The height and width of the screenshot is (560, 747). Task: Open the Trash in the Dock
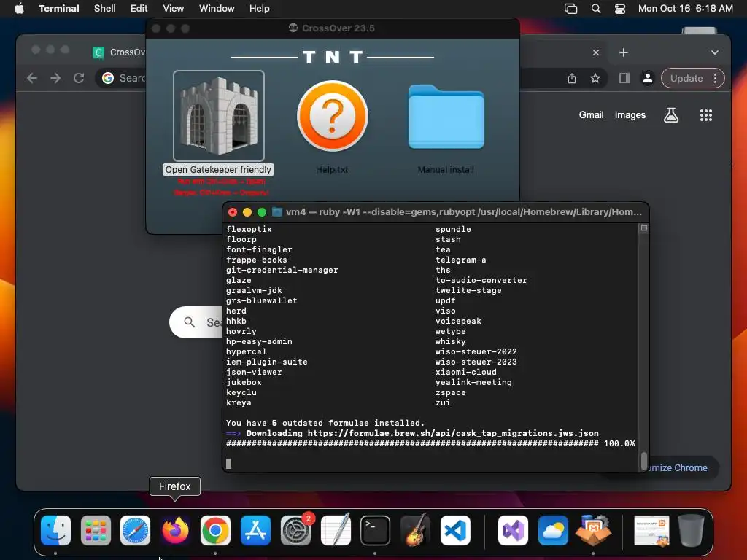coord(692,530)
